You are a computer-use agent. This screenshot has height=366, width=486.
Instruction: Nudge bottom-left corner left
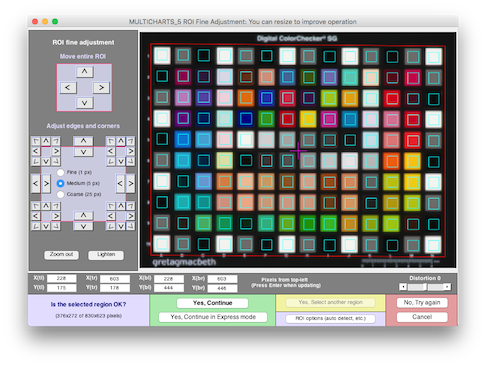click(x=36, y=216)
